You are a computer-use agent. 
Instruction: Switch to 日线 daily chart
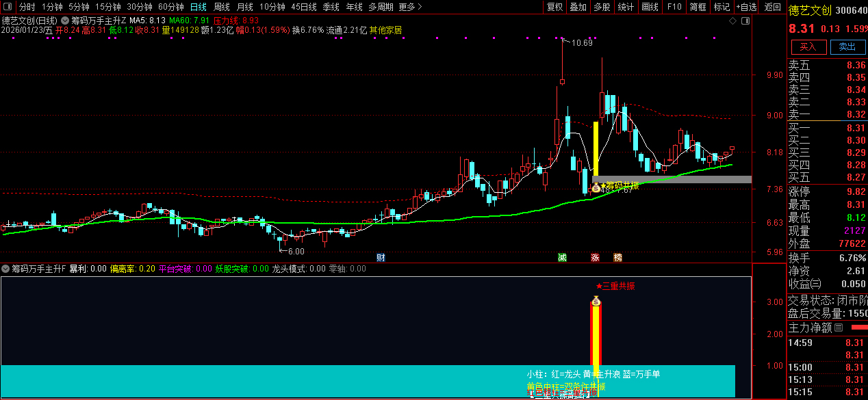[x=199, y=7]
